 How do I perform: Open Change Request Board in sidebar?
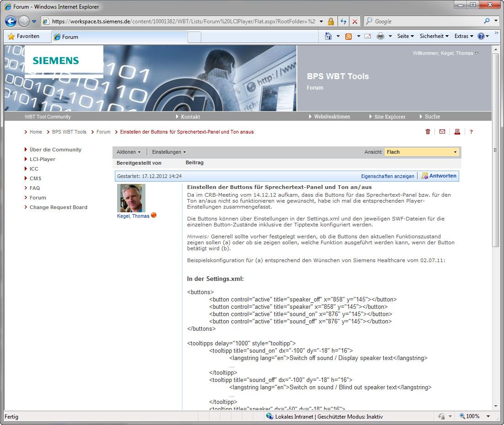[x=58, y=207]
